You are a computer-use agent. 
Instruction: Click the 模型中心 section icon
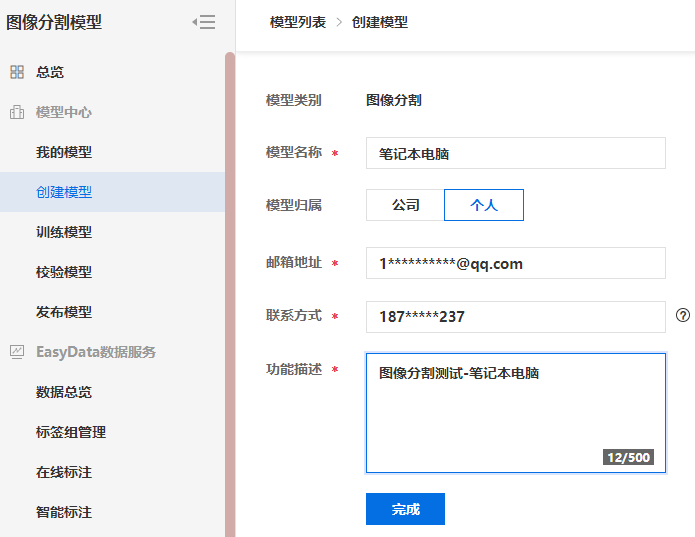point(17,112)
